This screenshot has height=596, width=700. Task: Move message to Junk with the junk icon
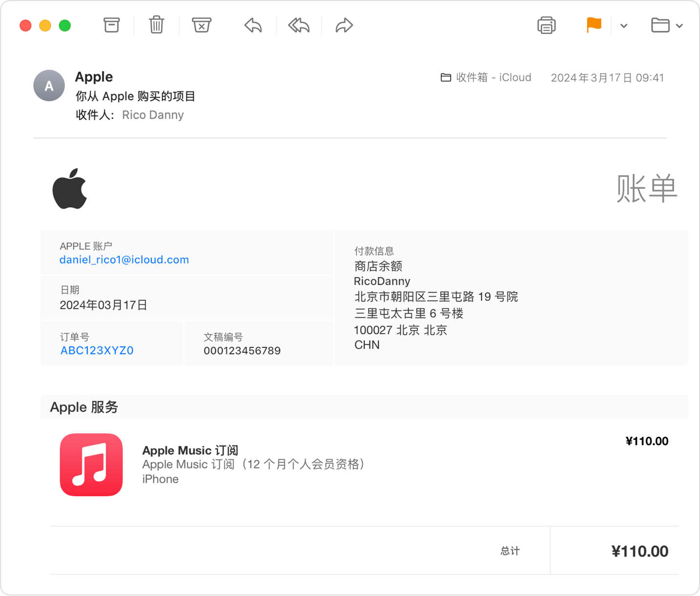point(201,25)
